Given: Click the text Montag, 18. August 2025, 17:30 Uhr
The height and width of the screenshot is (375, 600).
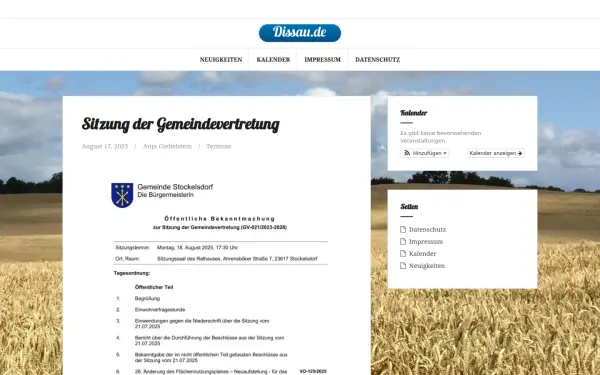Looking at the screenshot, I should coord(197,248).
